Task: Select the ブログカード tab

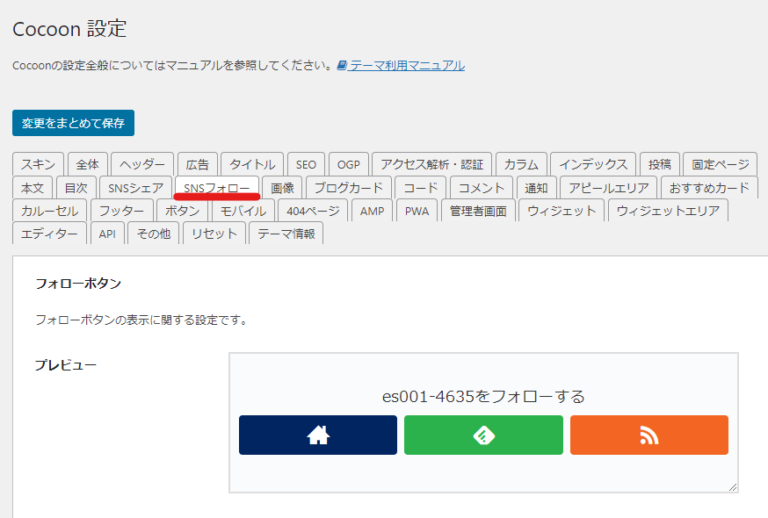Action: (347, 187)
